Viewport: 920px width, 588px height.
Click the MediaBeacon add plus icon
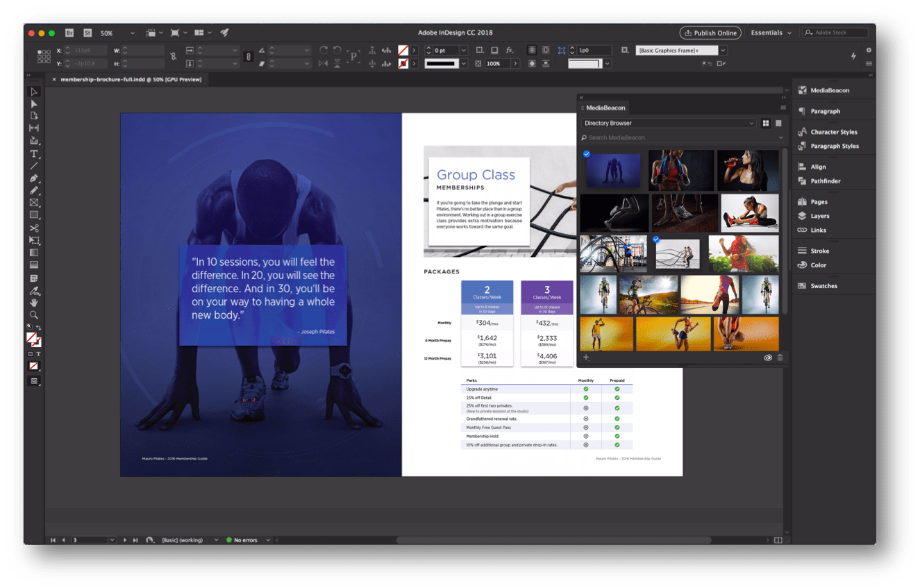point(586,358)
